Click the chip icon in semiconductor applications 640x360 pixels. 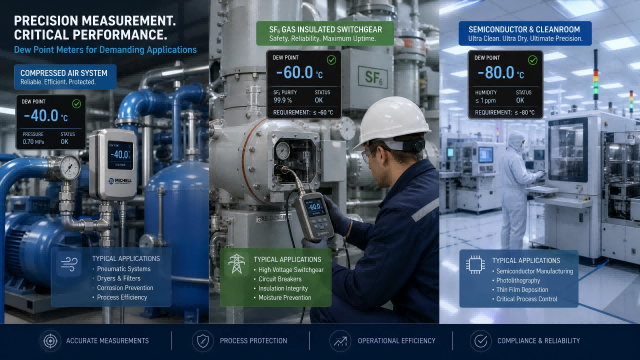pyautogui.click(x=476, y=265)
